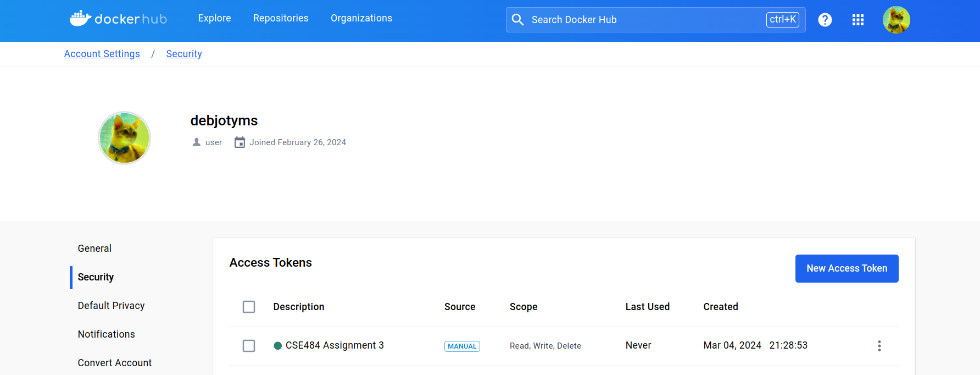Viewport: 980px width, 375px height.
Task: Click the Access Tokens heading
Action: [270, 263]
